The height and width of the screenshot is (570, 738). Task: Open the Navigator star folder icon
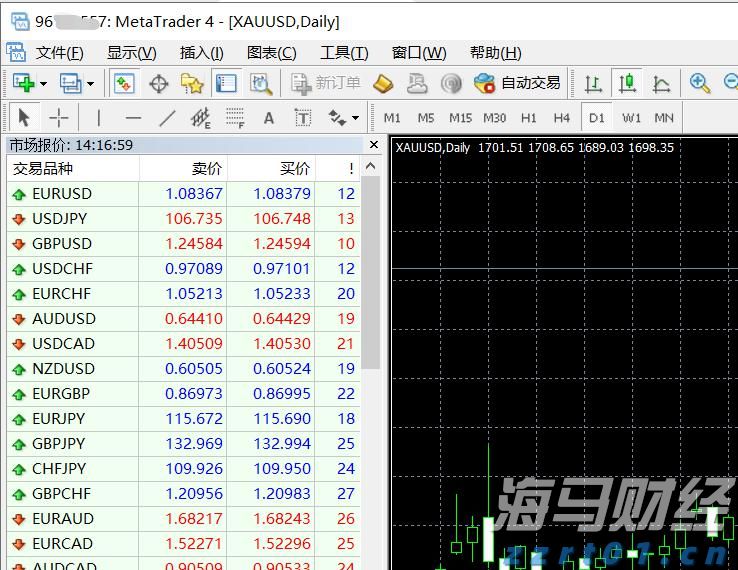pyautogui.click(x=192, y=83)
